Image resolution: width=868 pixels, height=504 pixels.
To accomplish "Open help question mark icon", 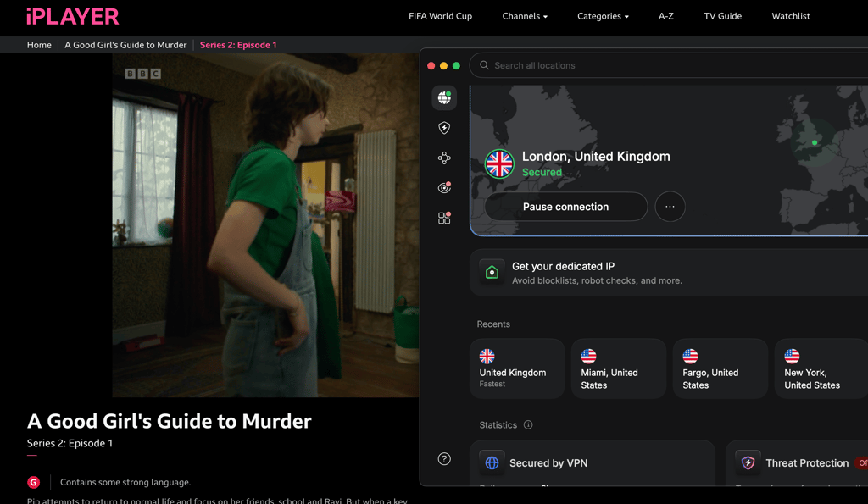I will pos(444,458).
